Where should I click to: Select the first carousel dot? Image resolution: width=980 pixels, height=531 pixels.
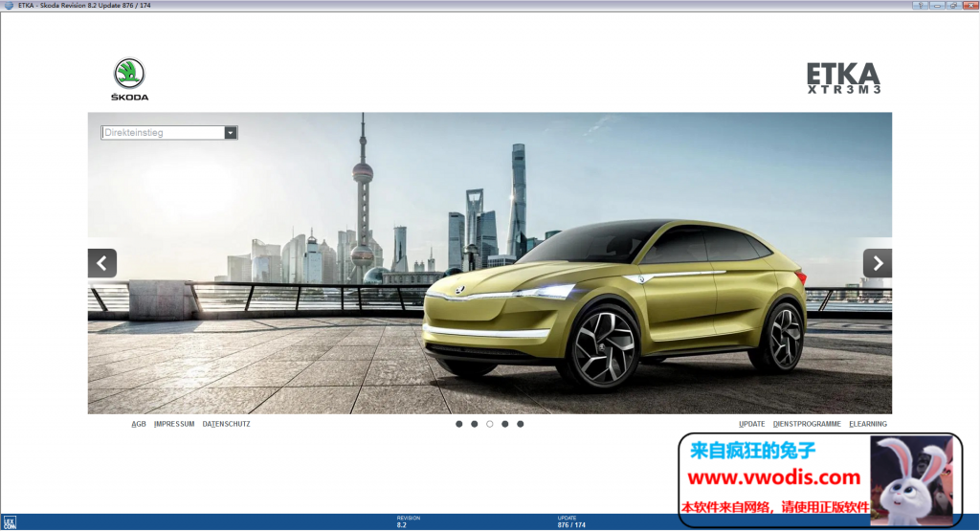click(x=459, y=424)
